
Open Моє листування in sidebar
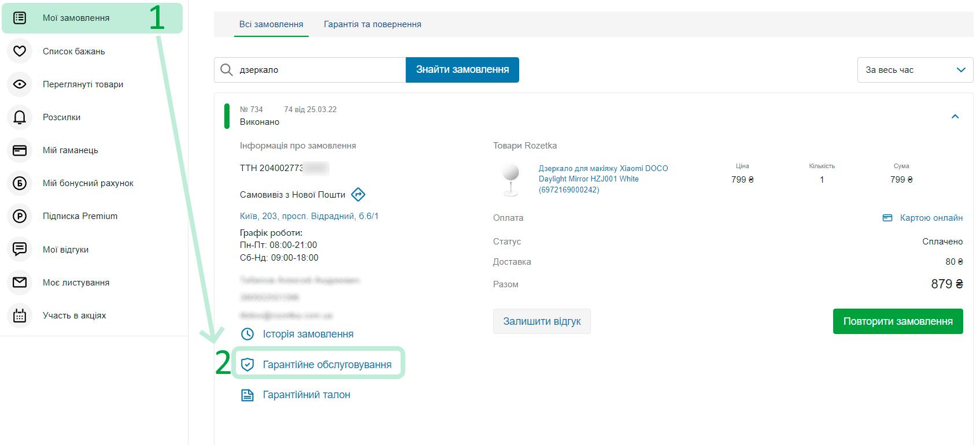(76, 283)
